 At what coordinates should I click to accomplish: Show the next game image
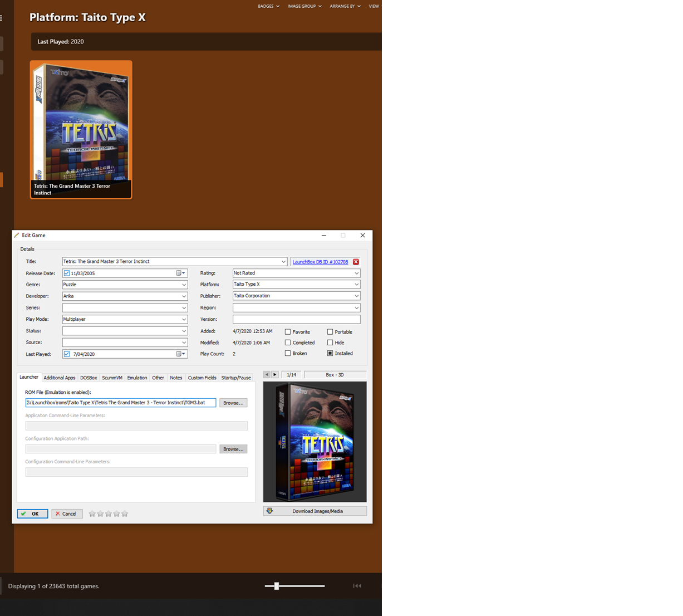pos(275,375)
